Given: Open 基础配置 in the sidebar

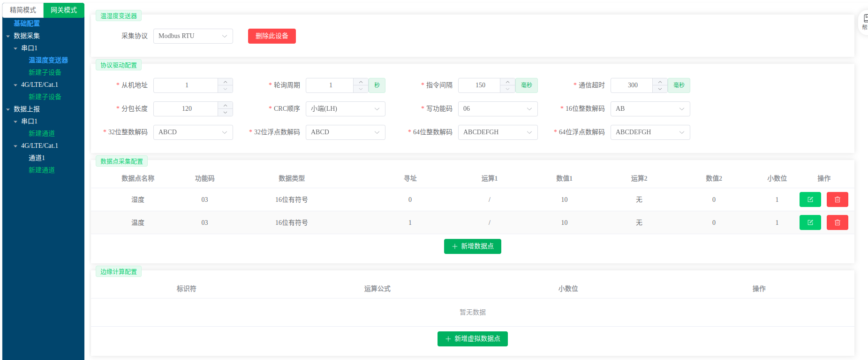Looking at the screenshot, I should pyautogui.click(x=27, y=23).
